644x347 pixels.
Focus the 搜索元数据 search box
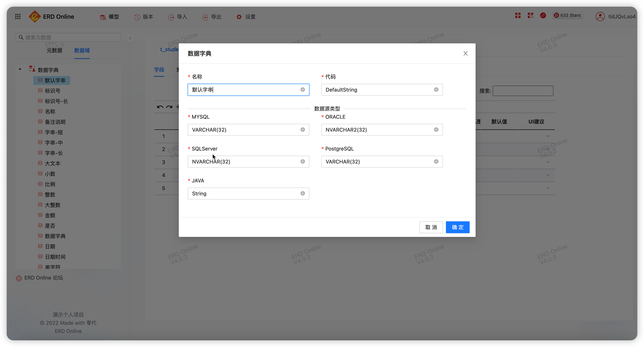[x=68, y=37]
